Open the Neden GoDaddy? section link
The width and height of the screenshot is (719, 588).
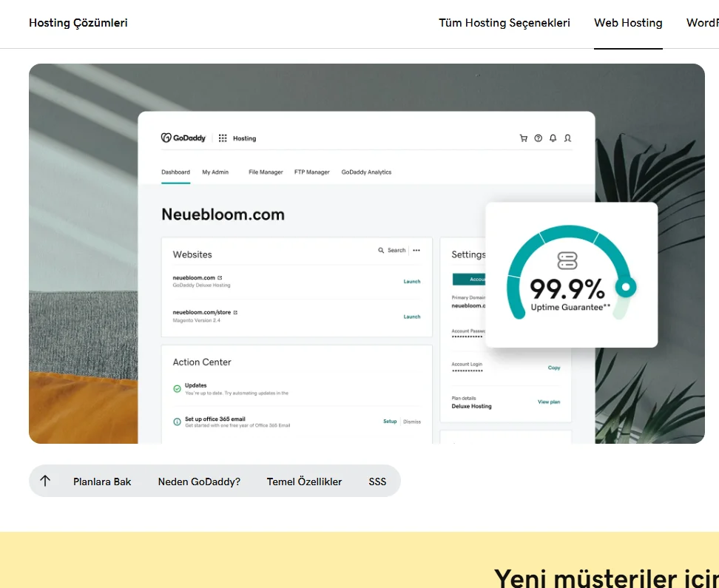(199, 481)
